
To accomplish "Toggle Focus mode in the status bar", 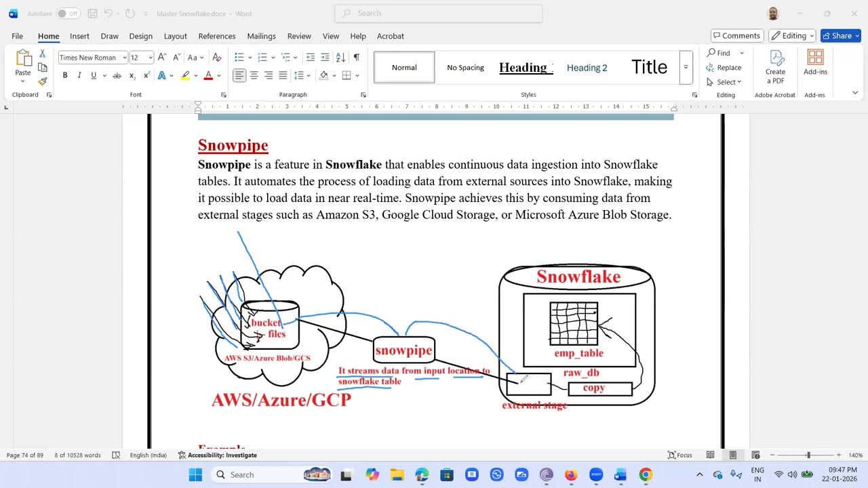I will click(679, 455).
